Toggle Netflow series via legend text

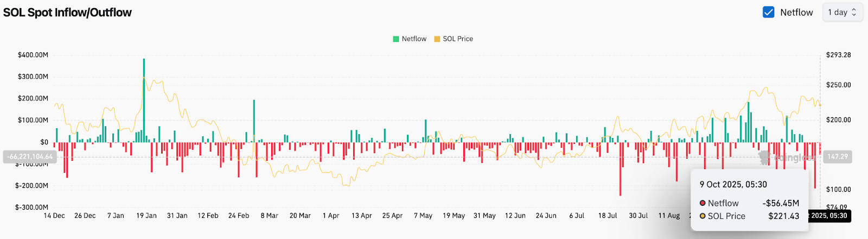[x=414, y=39]
